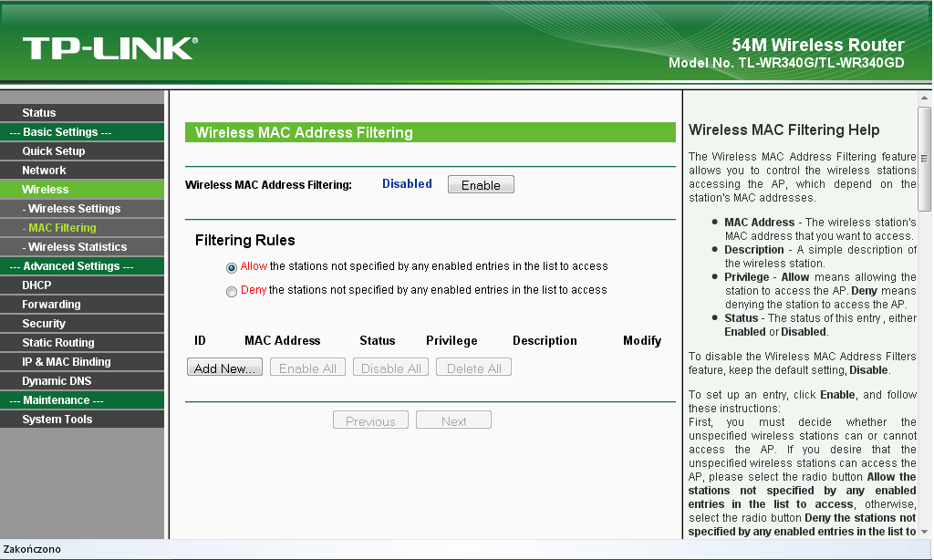Click the 54M Wireless Router title

(818, 45)
